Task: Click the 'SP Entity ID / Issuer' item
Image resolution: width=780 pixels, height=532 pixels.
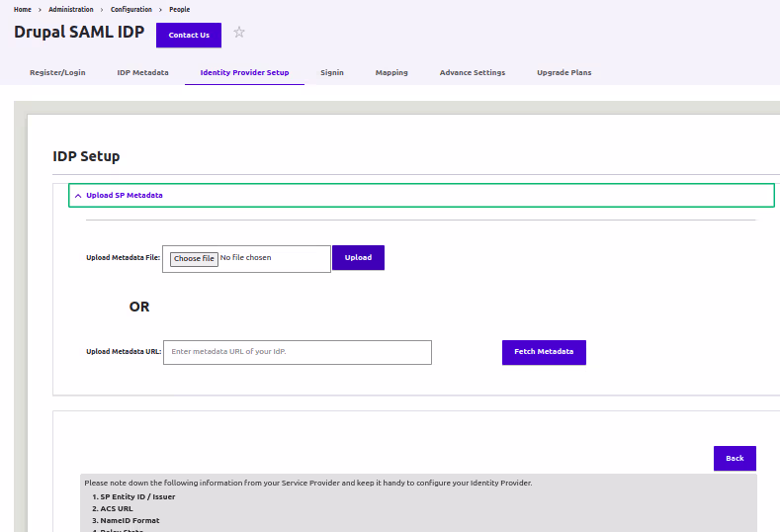Action: [137, 496]
